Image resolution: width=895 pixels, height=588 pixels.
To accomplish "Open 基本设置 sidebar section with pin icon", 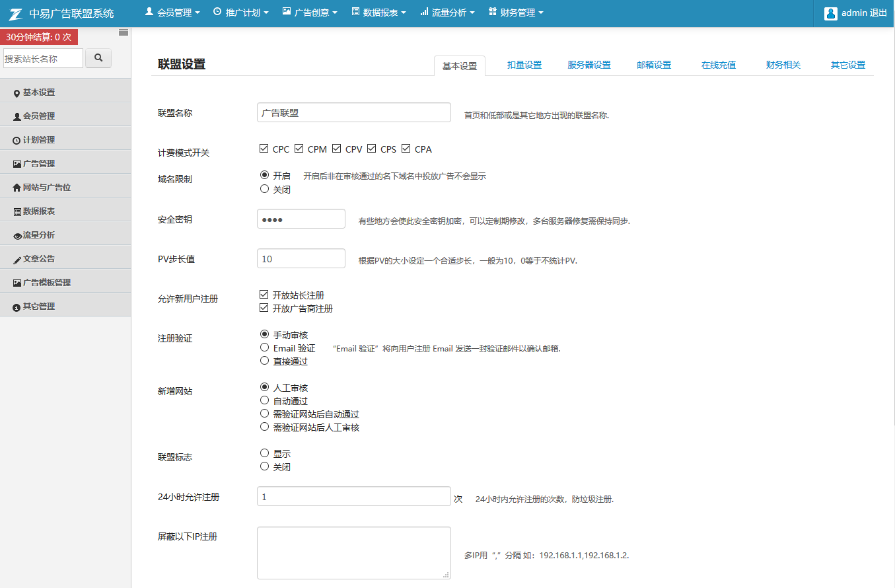I will click(x=39, y=92).
